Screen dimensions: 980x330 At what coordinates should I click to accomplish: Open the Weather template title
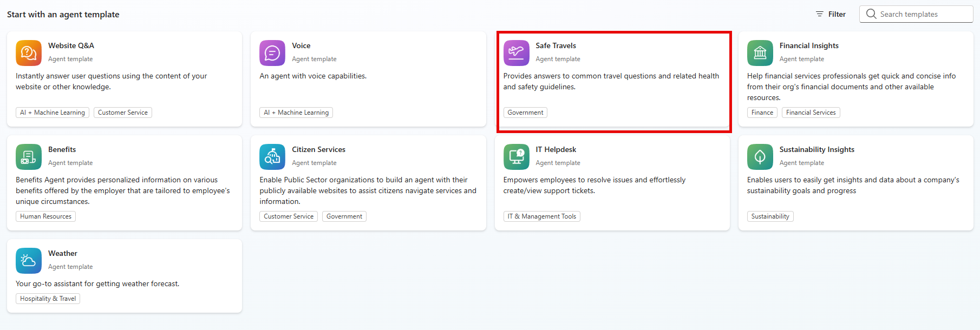point(63,253)
